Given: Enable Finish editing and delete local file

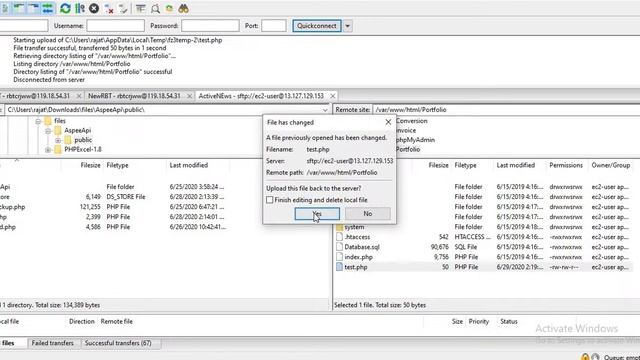Looking at the screenshot, I should (x=269, y=200).
